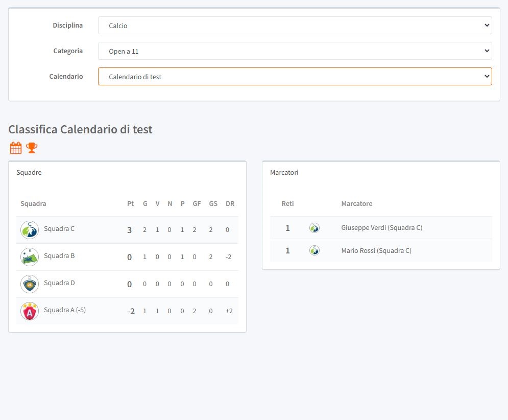Click team logo beside Giuseppe Verdi
508x420 pixels.
click(x=315, y=228)
